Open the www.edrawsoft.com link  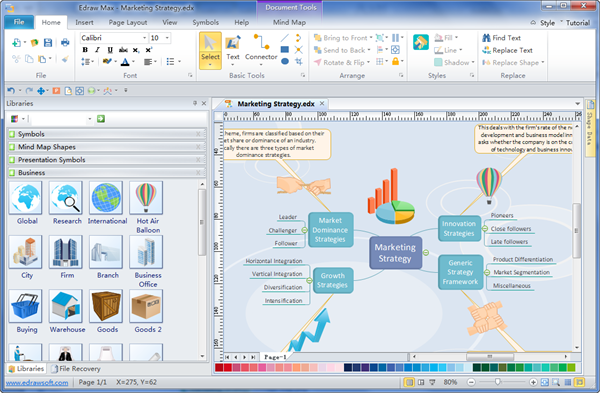pos(37,382)
